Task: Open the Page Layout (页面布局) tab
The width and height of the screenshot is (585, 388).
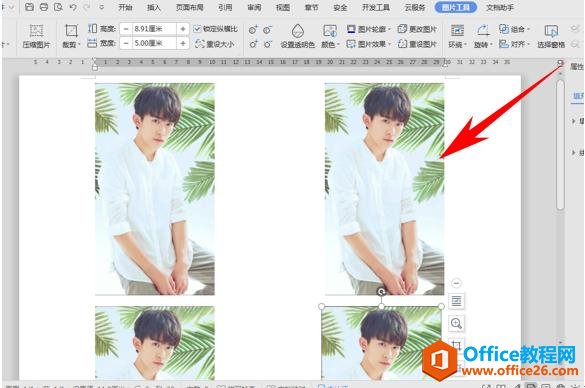Action: pos(190,7)
